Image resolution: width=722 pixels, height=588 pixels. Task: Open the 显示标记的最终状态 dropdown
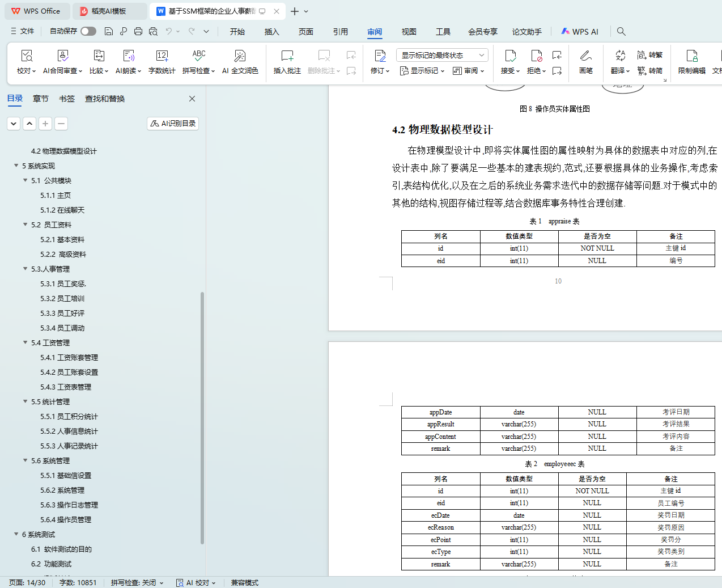tap(441, 55)
